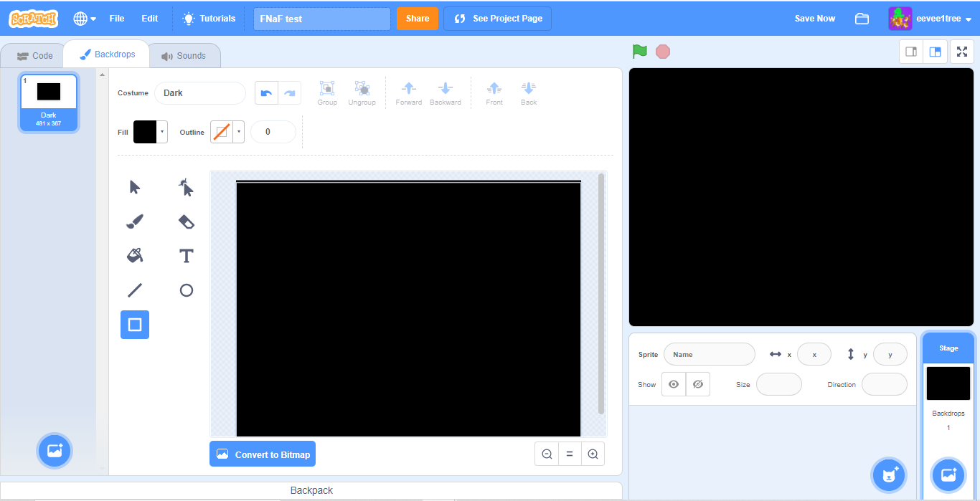The width and height of the screenshot is (980, 501).
Task: Select the Eraser tool
Action: click(x=186, y=221)
